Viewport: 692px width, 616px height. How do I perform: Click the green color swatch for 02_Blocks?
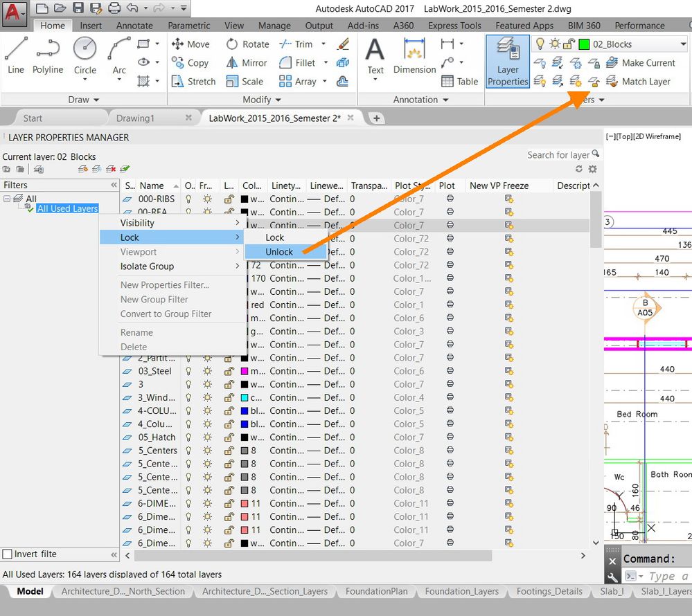tap(584, 44)
